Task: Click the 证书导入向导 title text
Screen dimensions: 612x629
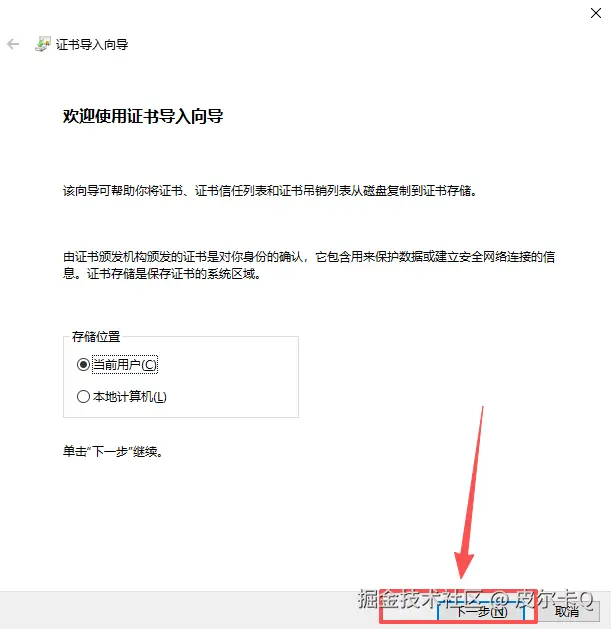Action: click(92, 44)
